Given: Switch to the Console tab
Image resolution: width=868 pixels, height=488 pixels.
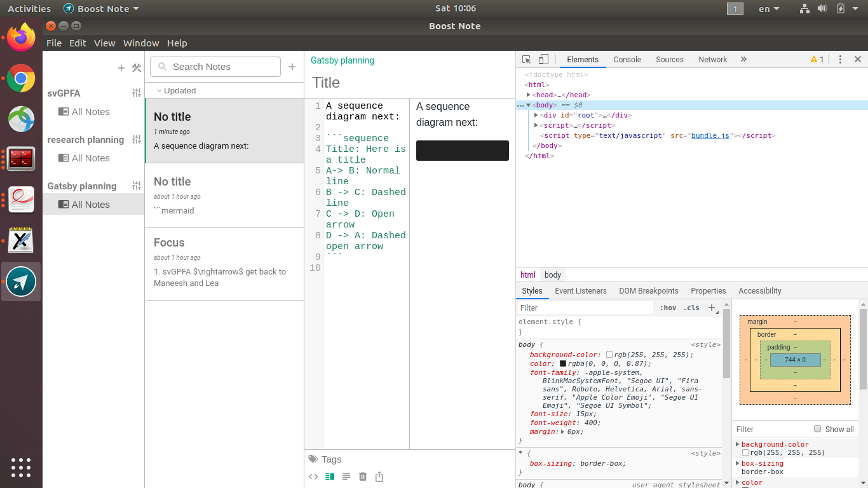Looking at the screenshot, I should tap(627, 59).
